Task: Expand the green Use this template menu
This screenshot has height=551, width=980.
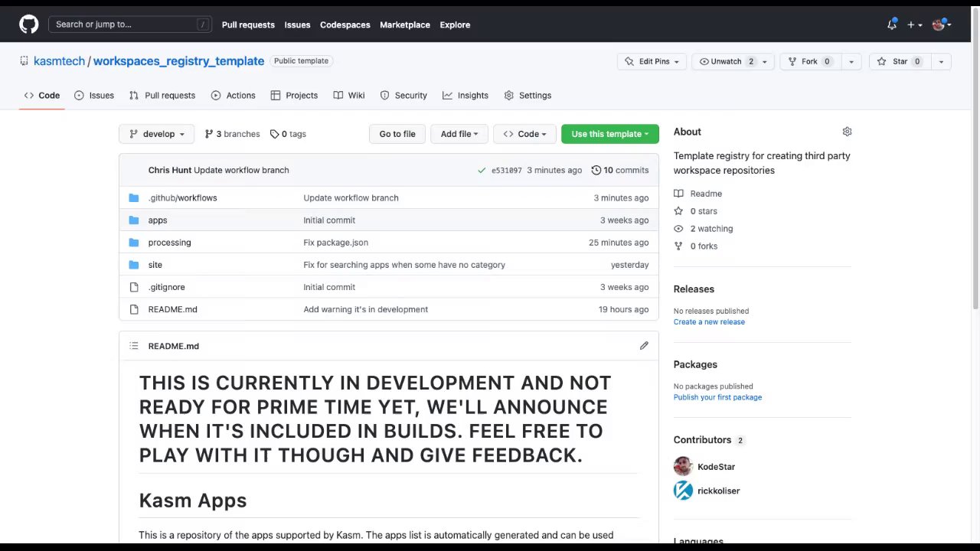Action: [x=609, y=134]
